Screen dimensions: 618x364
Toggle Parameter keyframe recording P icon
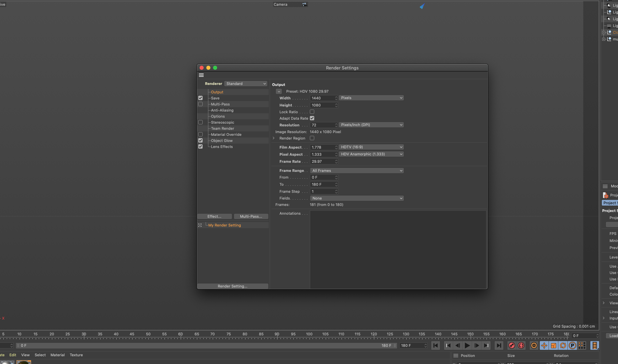572,345
